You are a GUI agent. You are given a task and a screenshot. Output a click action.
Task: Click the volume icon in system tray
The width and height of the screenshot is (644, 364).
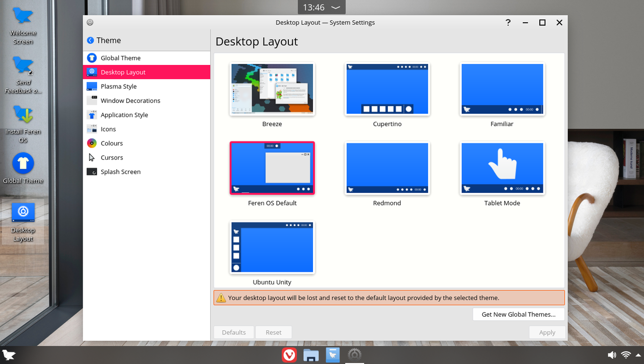coord(612,355)
